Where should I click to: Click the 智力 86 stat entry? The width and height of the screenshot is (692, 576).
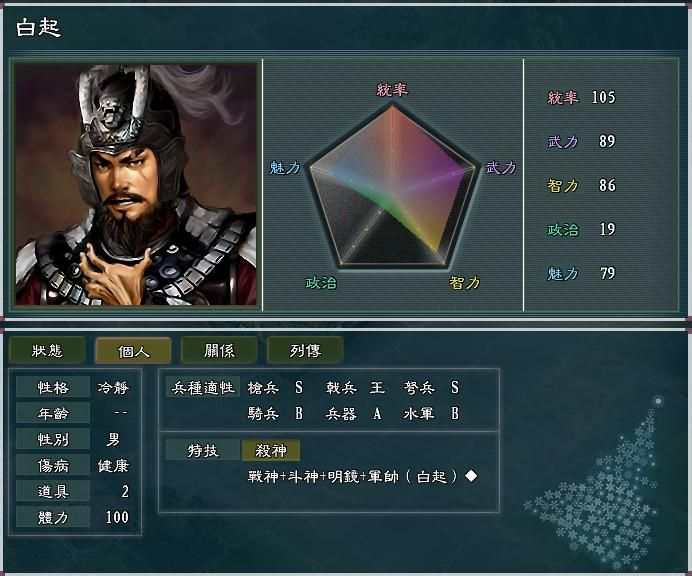click(582, 185)
